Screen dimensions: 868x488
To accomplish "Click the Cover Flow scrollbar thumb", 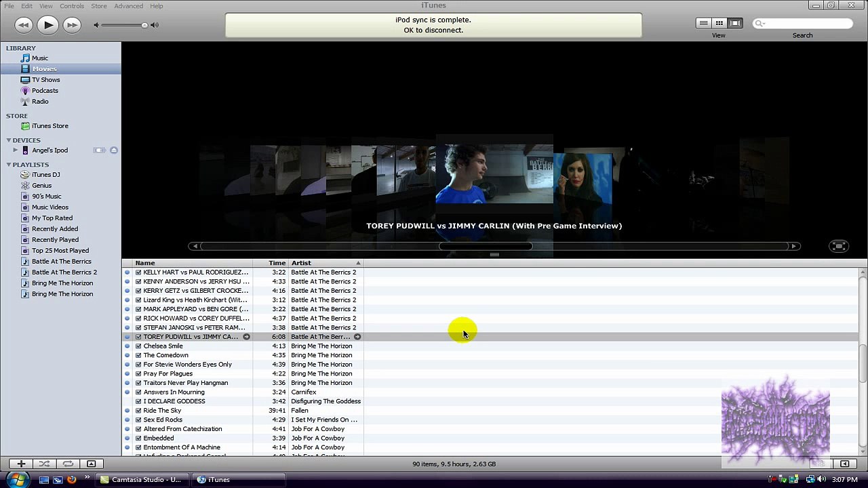I will 486,246.
